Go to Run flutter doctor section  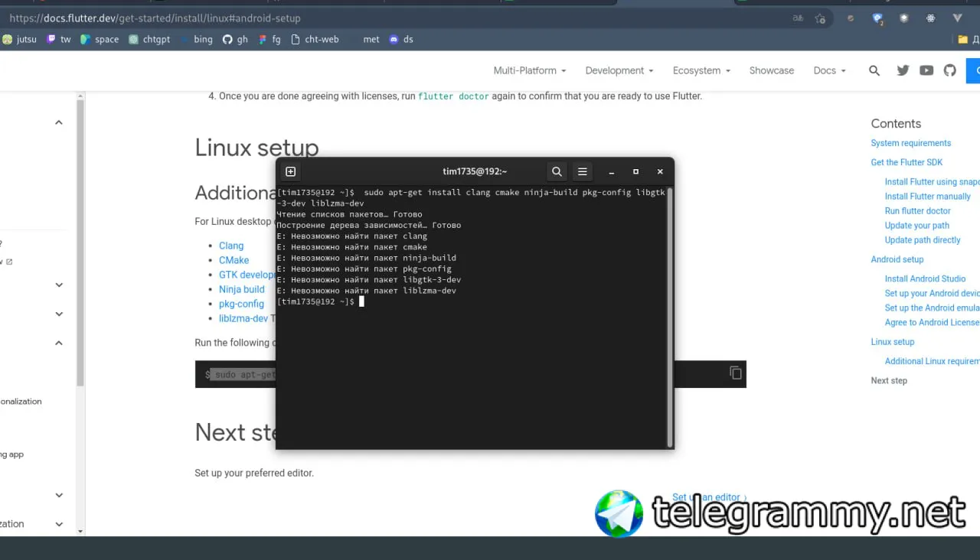918,211
